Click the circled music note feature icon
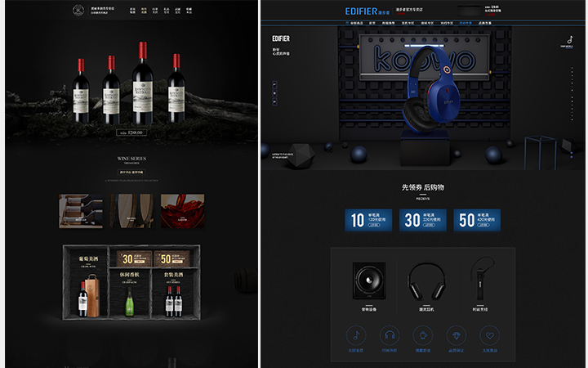This screenshot has width=588, height=368. 356,335
